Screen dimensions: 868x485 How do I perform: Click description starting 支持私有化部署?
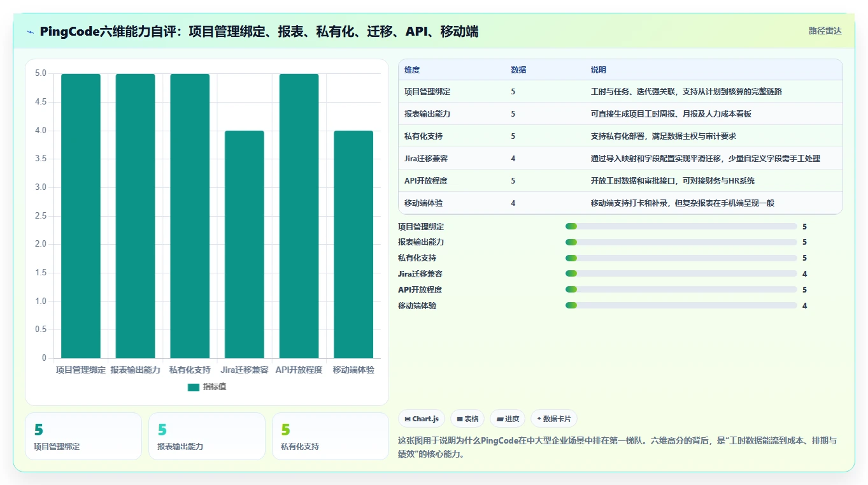pyautogui.click(x=664, y=136)
